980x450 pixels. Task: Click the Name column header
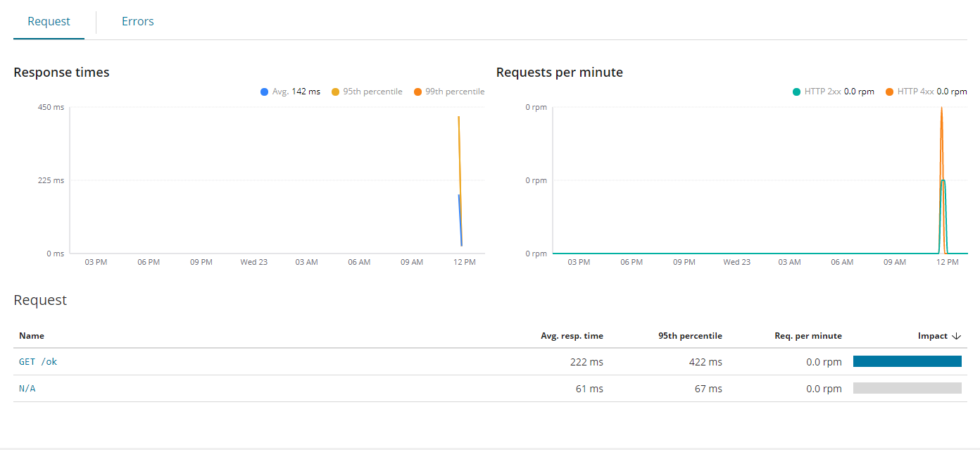(x=32, y=336)
